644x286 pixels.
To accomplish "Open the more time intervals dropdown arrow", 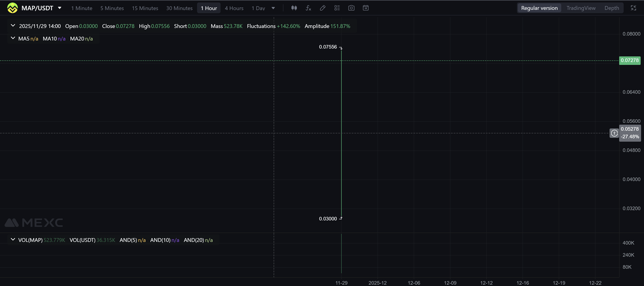I will [273, 8].
